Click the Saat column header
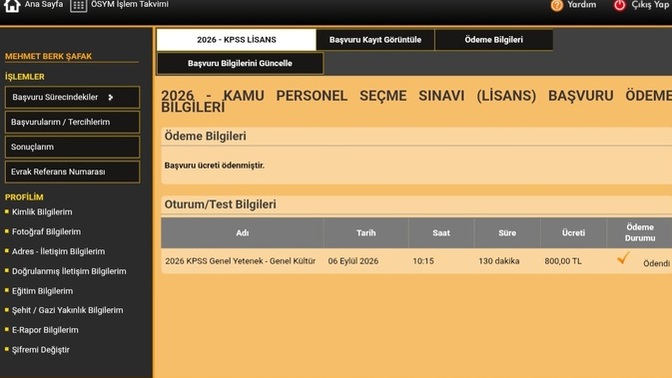 click(x=441, y=233)
